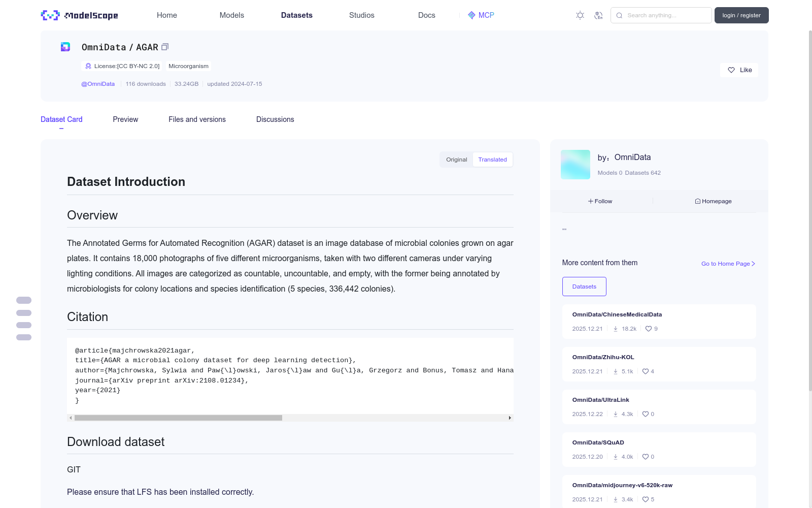Image resolution: width=812 pixels, height=508 pixels.
Task: Select the Translated view option
Action: pyautogui.click(x=492, y=160)
